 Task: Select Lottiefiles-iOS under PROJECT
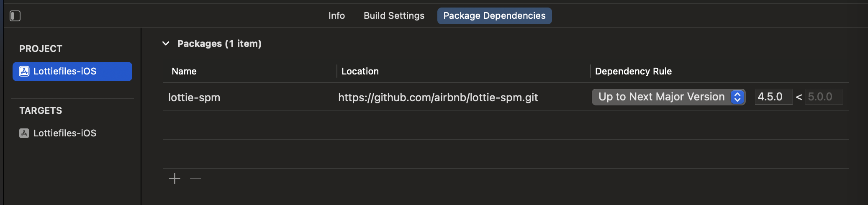coord(72,72)
